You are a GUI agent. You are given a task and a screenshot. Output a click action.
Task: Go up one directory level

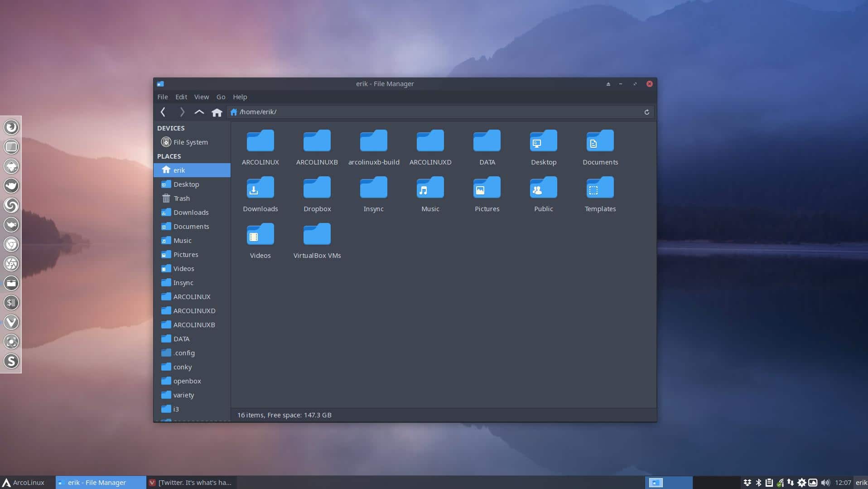click(x=199, y=112)
